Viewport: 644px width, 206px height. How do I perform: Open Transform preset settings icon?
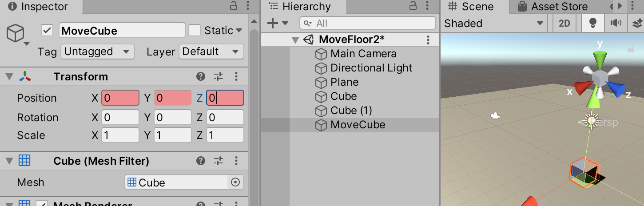219,76
